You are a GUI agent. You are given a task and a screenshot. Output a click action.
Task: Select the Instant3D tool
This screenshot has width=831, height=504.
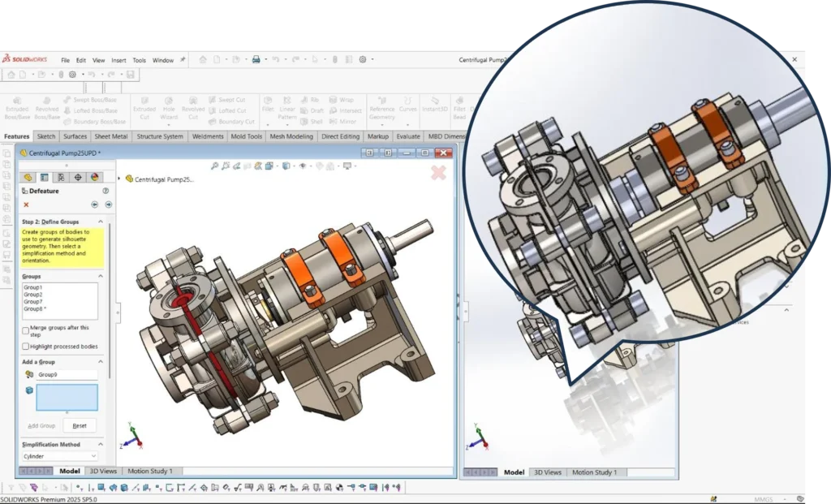point(435,105)
